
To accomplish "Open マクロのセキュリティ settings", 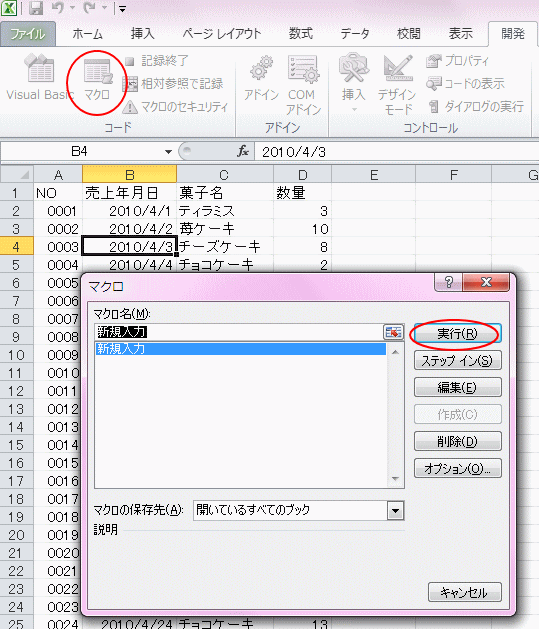I will pos(176,107).
